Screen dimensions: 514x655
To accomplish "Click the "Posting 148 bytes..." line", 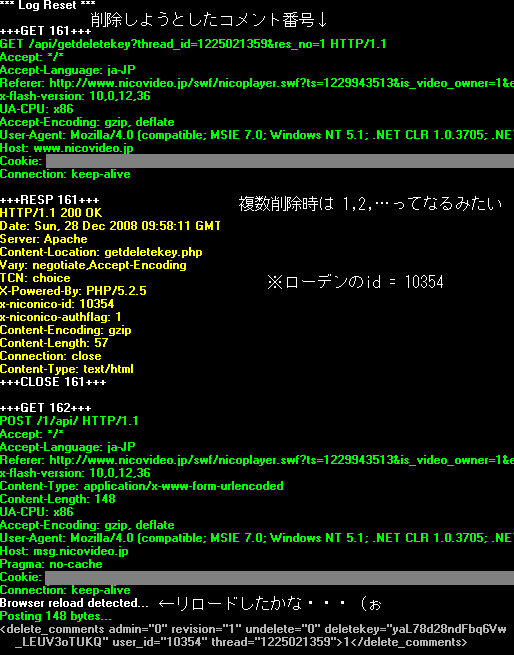I will coord(56,616).
